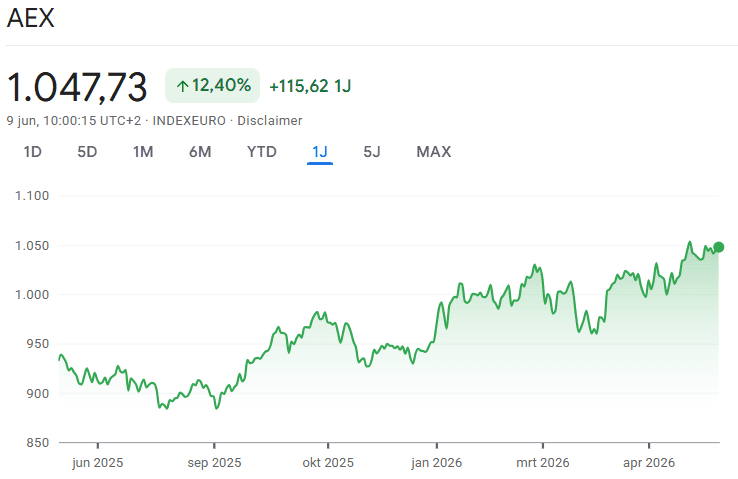This screenshot has width=738, height=479.
Task: Show the YTD chart range
Action: coord(262,152)
